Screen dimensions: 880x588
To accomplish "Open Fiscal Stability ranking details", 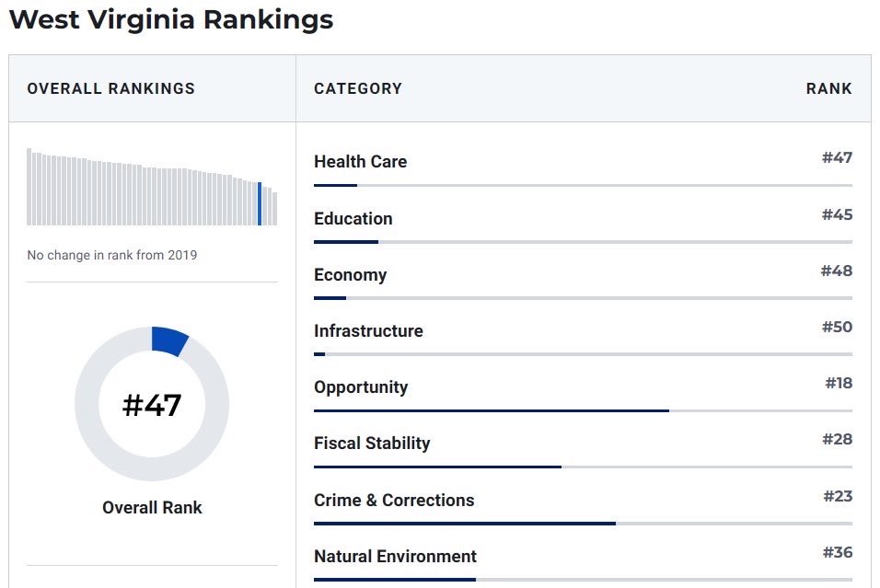I will pyautogui.click(x=372, y=444).
